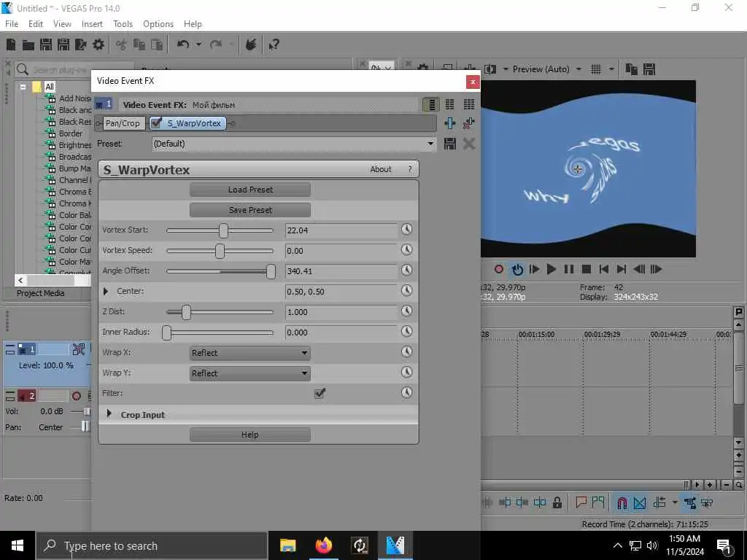This screenshot has width=747, height=560.
Task: Open File Explorer from the Windows taskbar
Action: pos(287,545)
